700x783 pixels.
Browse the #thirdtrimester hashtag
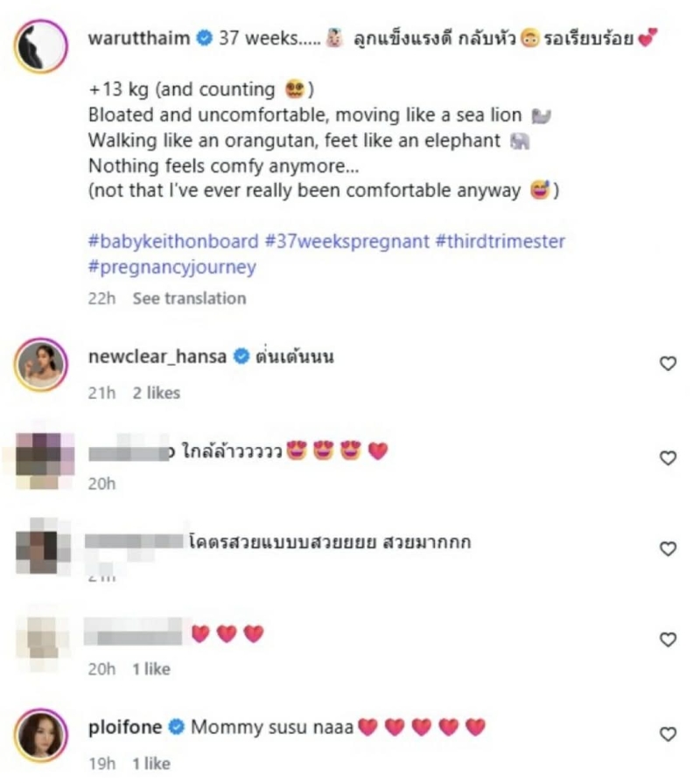pos(500,241)
